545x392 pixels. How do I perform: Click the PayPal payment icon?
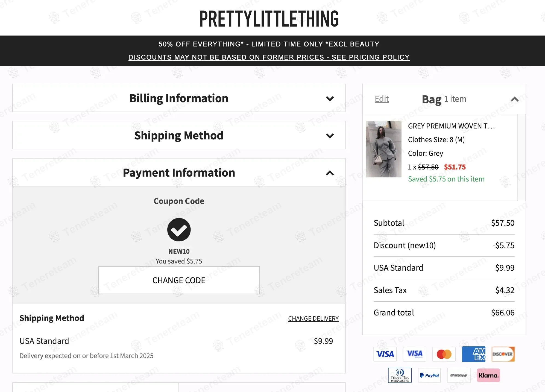pos(429,375)
